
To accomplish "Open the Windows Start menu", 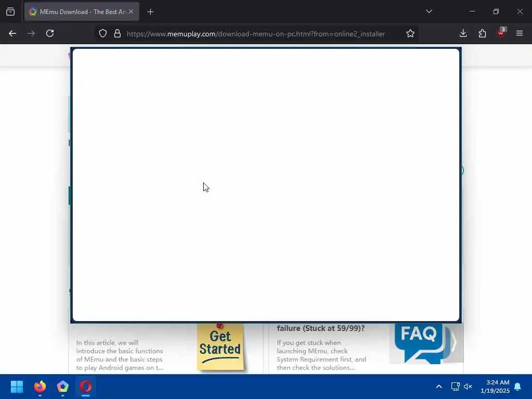I will [17, 387].
